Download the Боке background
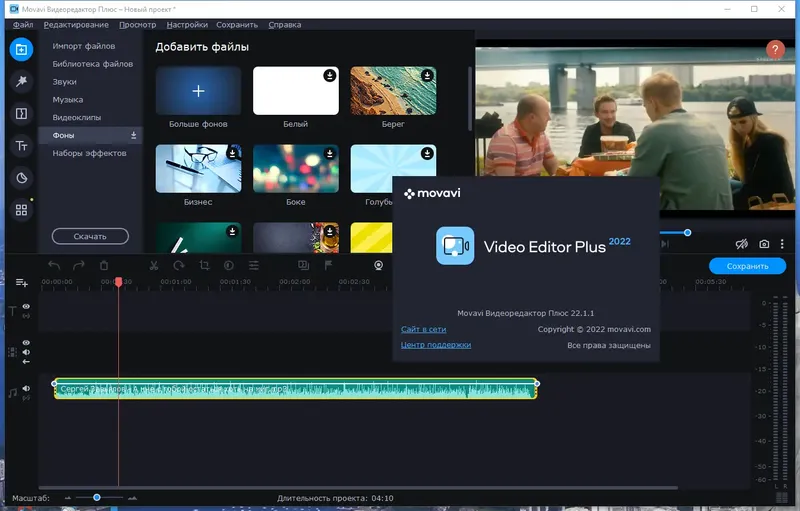The width and height of the screenshot is (800, 511). click(x=330, y=153)
